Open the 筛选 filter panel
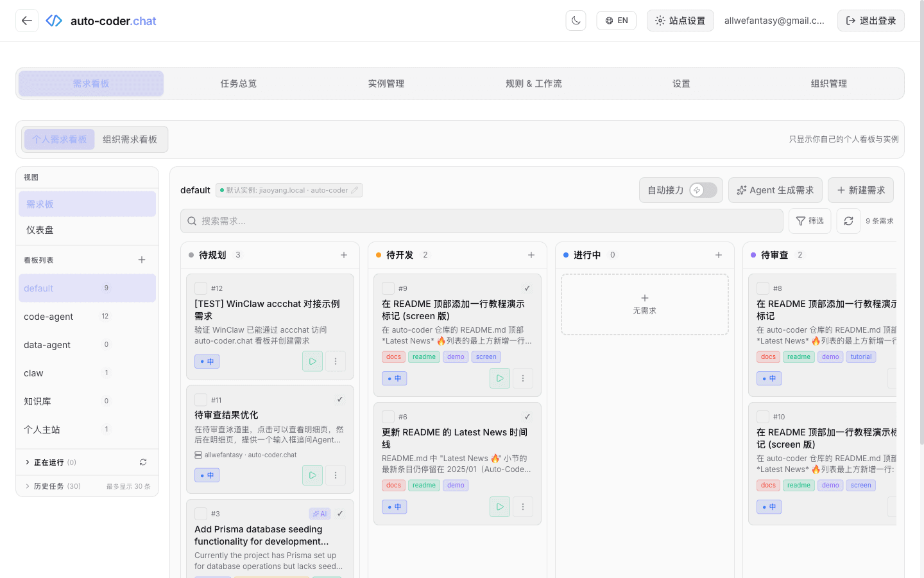924x578 pixels. pos(810,220)
